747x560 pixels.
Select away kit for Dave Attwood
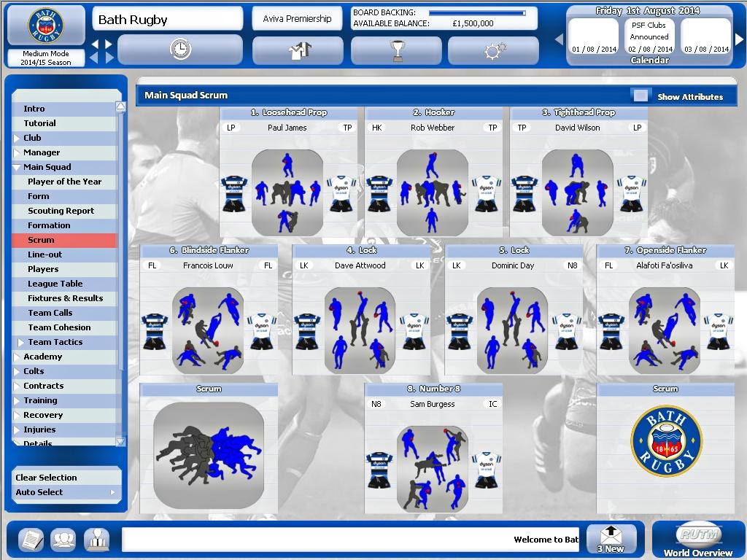414,332
